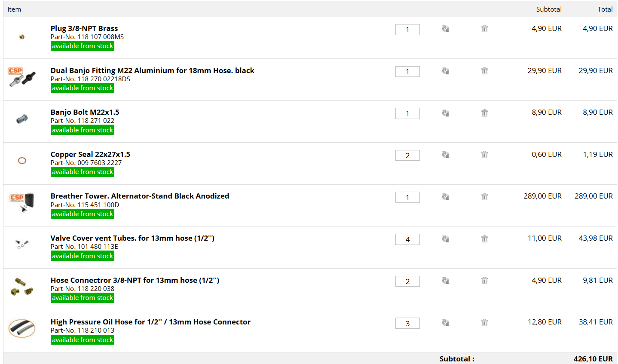Viewport: 618px width, 364px height.
Task: Delete the Plug 3/8-NPT Brass item
Action: [484, 29]
